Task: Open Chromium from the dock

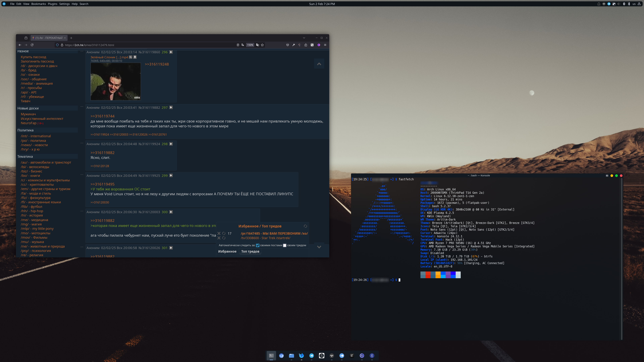Action: [281, 355]
